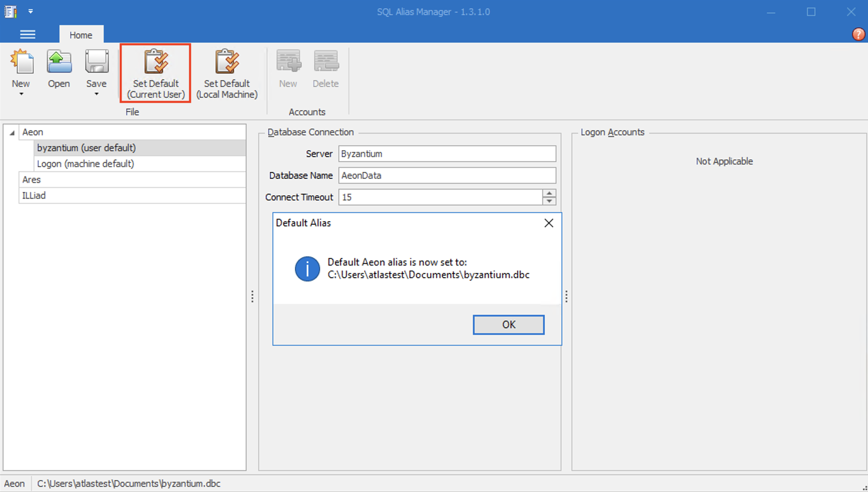
Task: Select the Ares alias in the tree
Action: click(84, 179)
